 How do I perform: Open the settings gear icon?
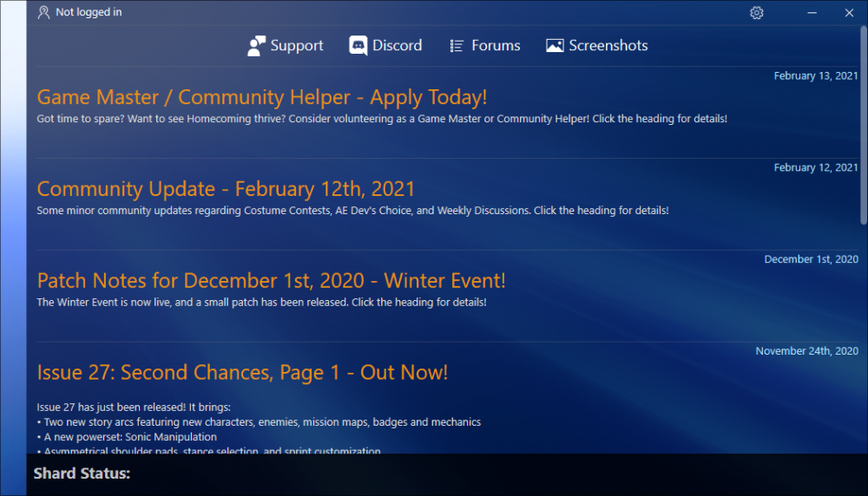pos(756,13)
